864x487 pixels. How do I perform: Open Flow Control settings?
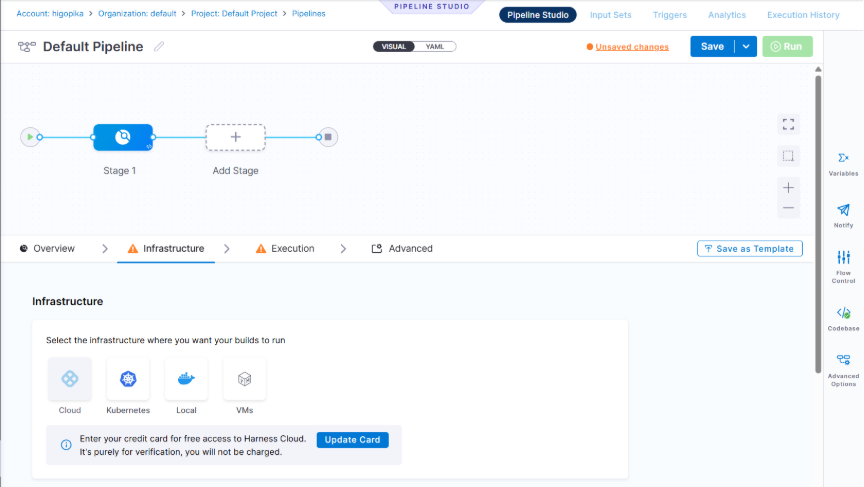(843, 267)
